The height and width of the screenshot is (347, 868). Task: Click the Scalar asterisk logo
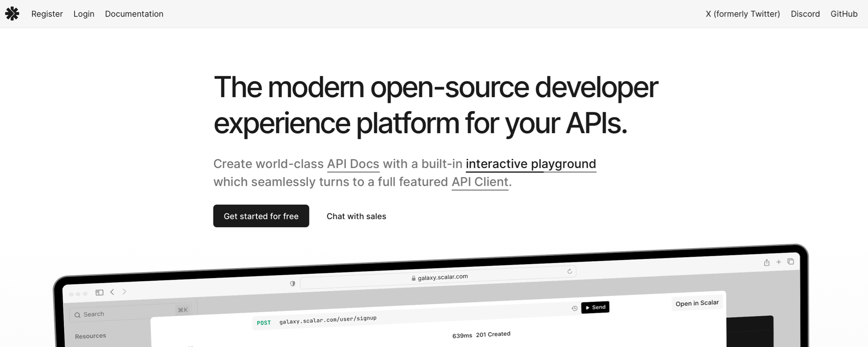12,14
